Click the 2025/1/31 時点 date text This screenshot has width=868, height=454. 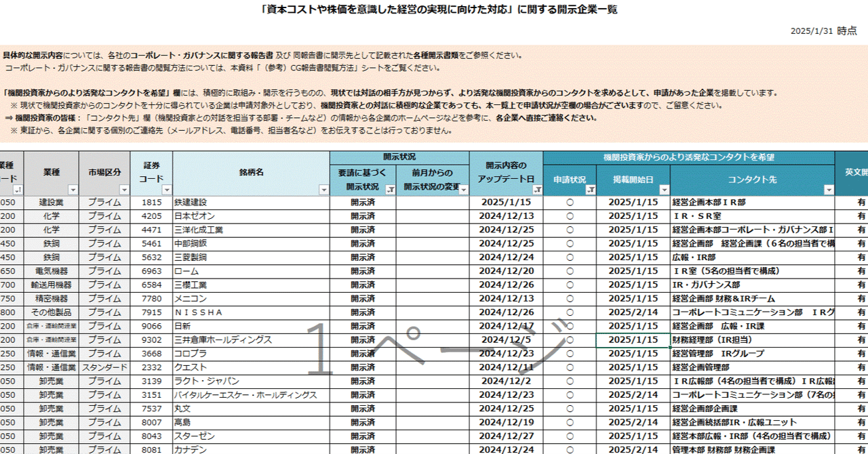823,30
